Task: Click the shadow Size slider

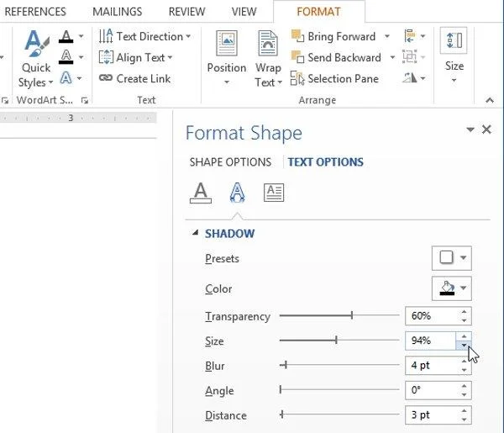Action: [339, 340]
